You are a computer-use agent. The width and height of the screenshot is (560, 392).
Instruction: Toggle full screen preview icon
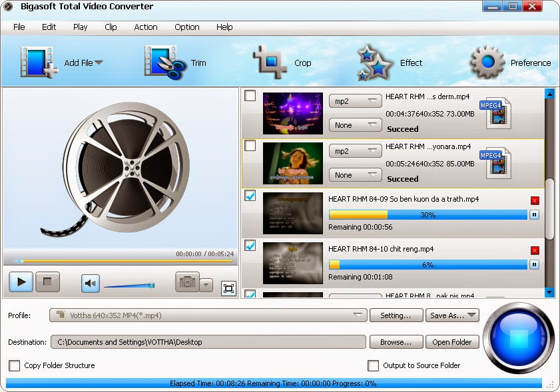[x=228, y=288]
